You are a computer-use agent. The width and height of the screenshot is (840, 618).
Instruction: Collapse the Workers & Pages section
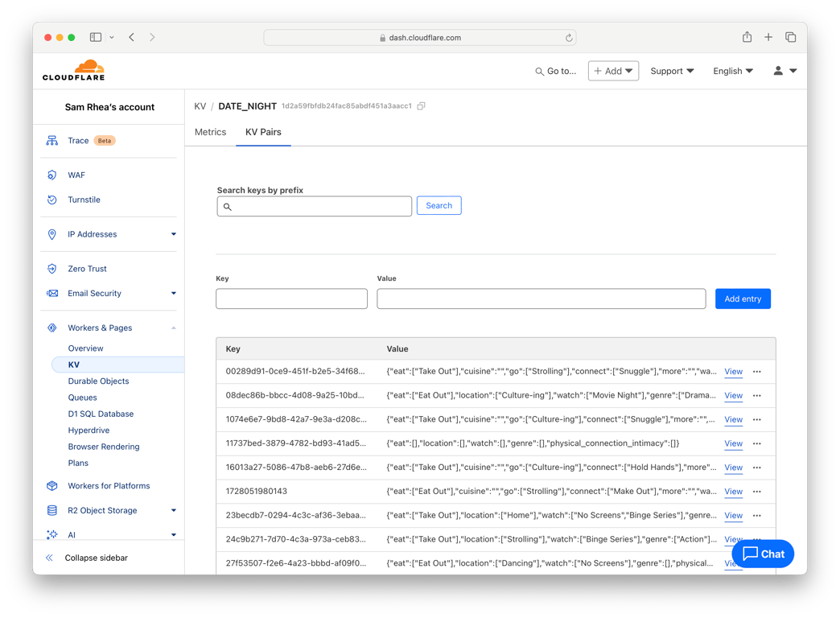click(174, 328)
